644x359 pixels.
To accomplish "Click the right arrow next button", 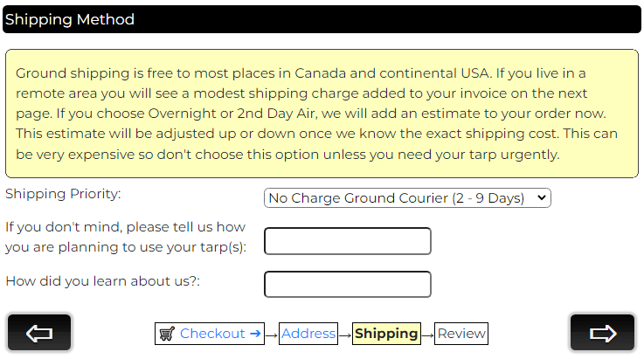I will tap(602, 333).
